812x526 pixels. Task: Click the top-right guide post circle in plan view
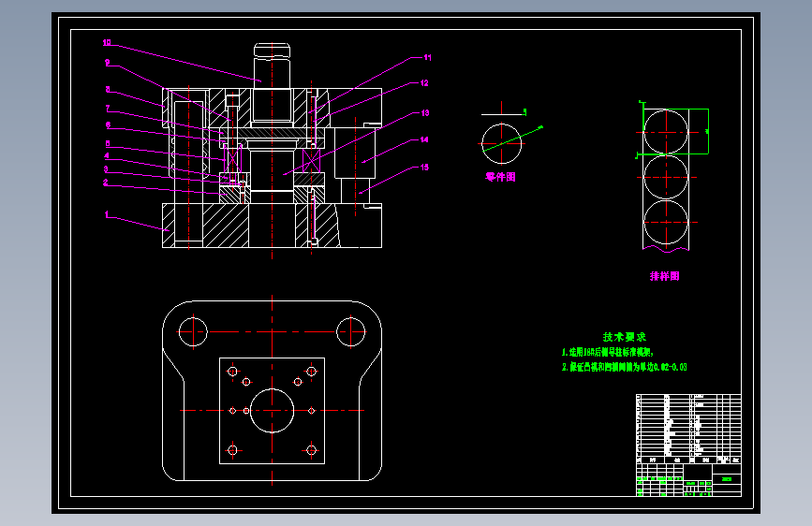coord(350,332)
